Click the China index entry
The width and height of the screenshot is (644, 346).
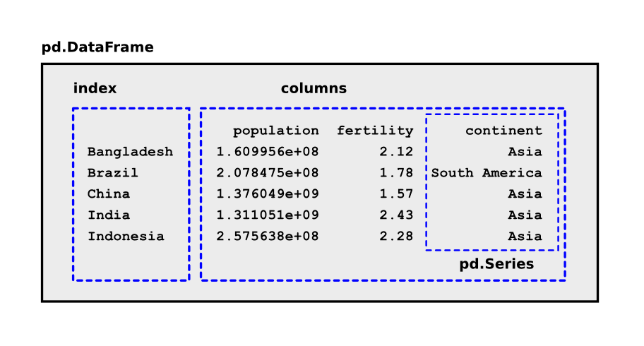(109, 194)
